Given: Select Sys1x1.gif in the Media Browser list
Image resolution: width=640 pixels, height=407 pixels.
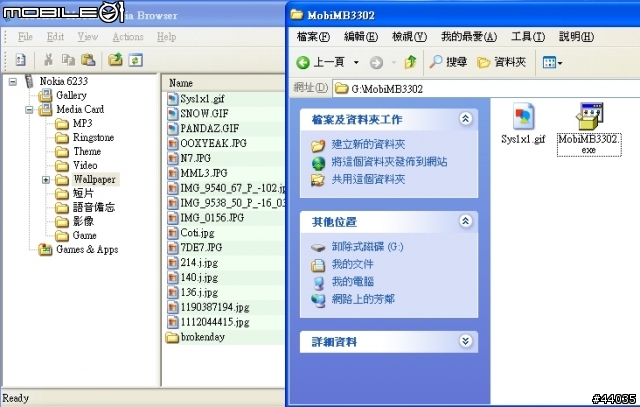Looking at the screenshot, I should (x=202, y=98).
